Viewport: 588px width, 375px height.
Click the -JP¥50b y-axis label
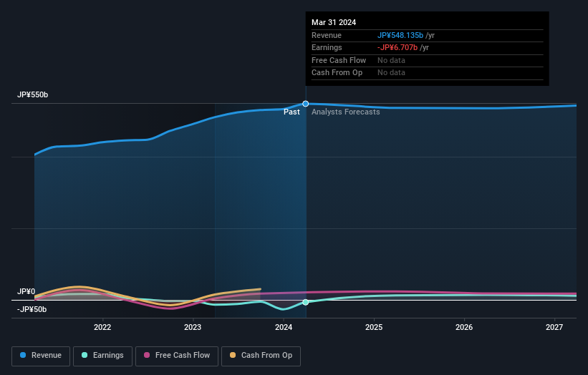[x=32, y=309]
